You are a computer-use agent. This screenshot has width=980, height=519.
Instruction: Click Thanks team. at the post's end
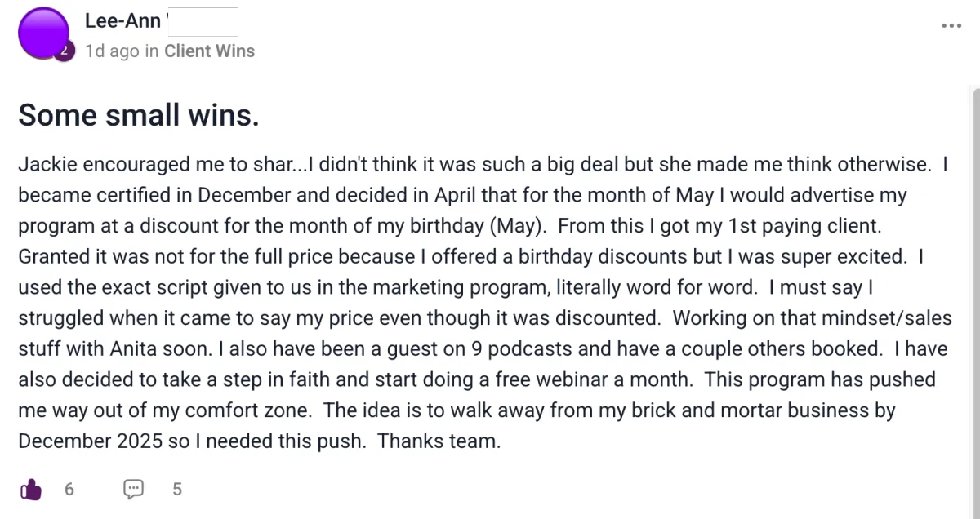click(439, 441)
